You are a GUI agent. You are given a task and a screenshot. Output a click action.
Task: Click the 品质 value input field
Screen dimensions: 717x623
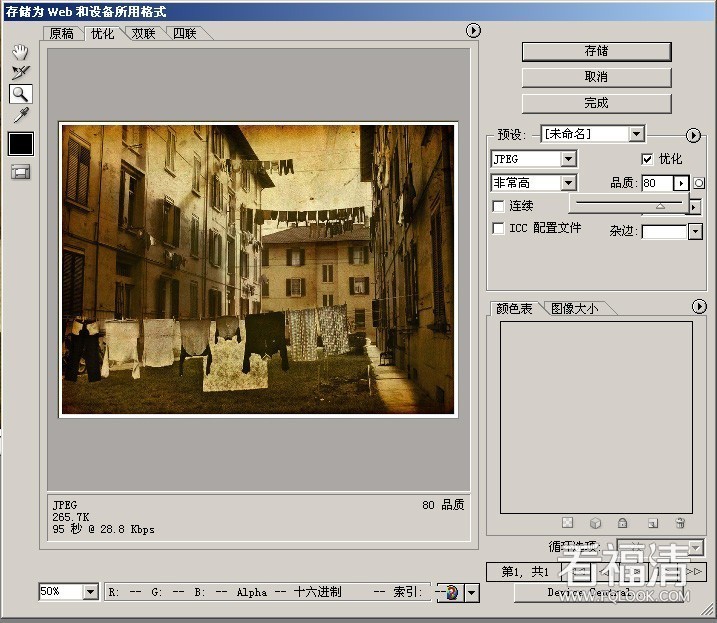click(x=658, y=183)
